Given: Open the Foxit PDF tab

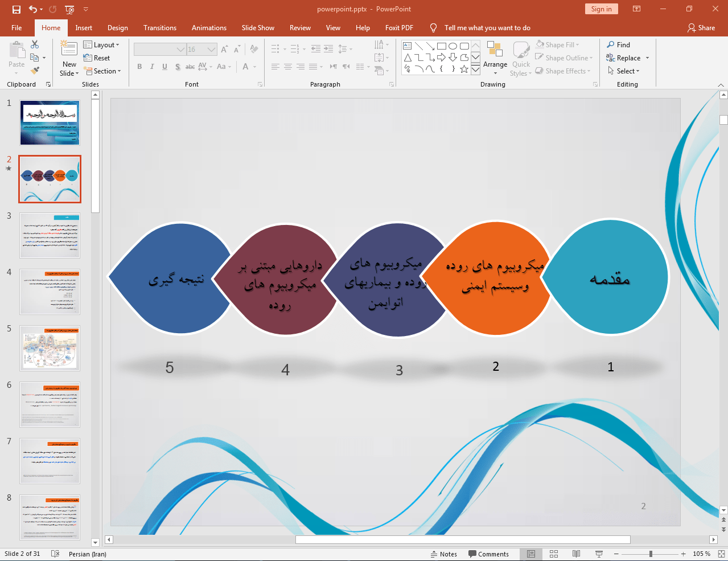Looking at the screenshot, I should (x=399, y=27).
